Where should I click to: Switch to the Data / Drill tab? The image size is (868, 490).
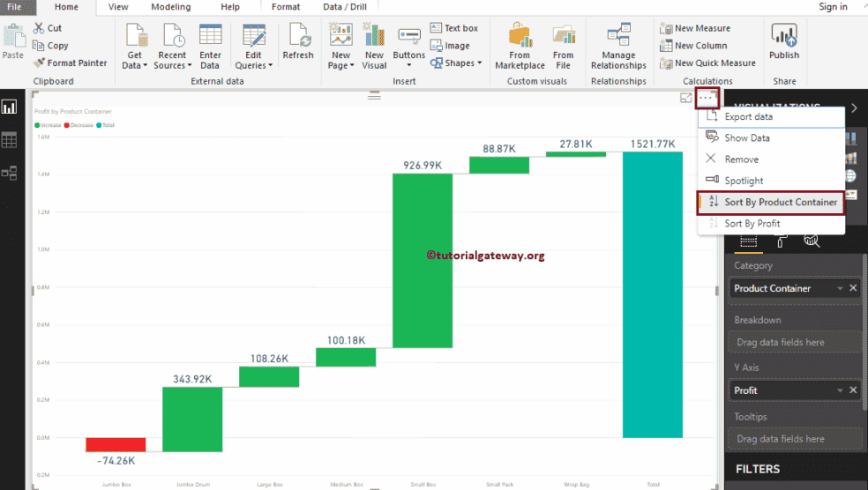[345, 7]
